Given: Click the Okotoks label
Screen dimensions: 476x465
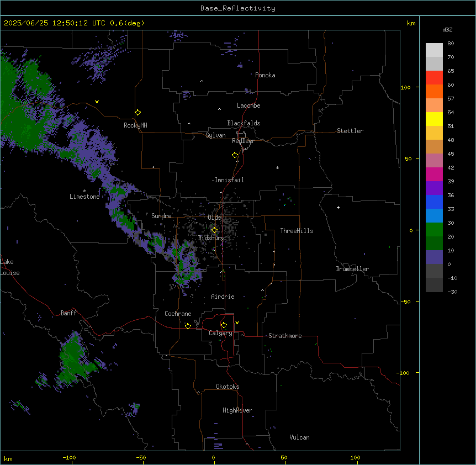Looking at the screenshot, I should (228, 387).
